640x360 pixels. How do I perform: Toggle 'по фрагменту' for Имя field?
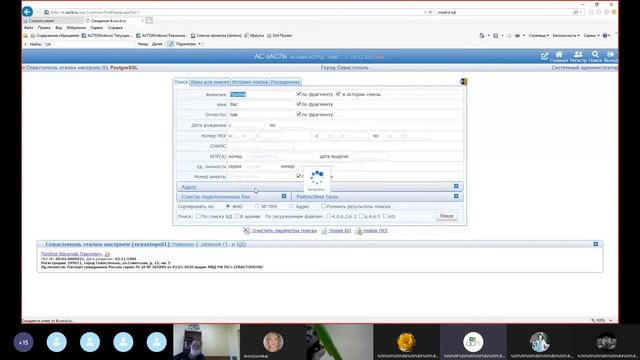coord(299,104)
